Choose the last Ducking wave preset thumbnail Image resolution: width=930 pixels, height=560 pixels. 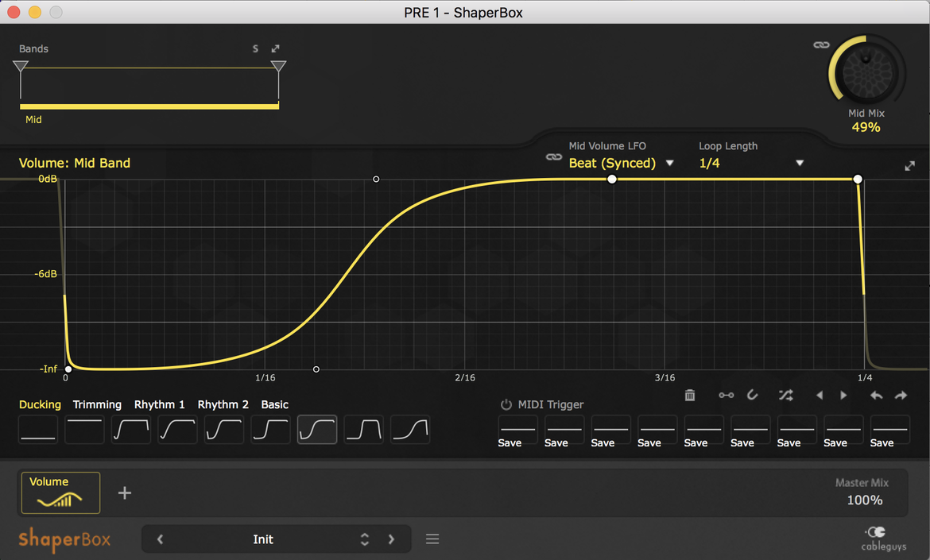point(410,430)
